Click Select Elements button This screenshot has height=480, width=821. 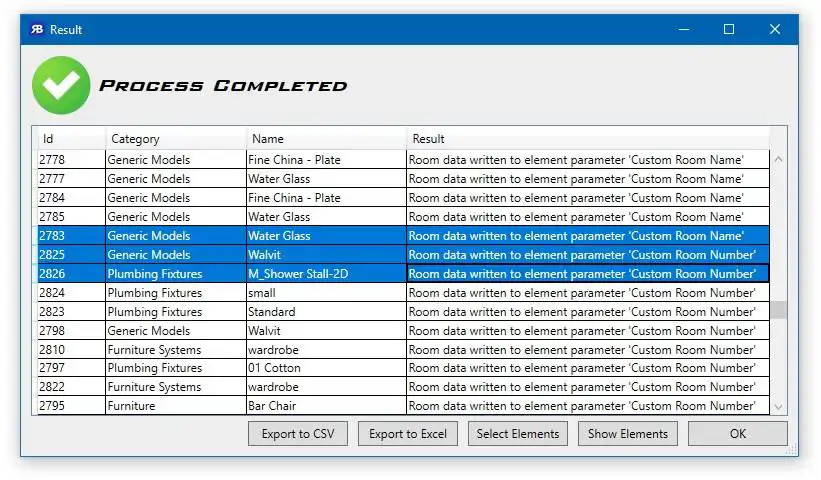(x=518, y=434)
